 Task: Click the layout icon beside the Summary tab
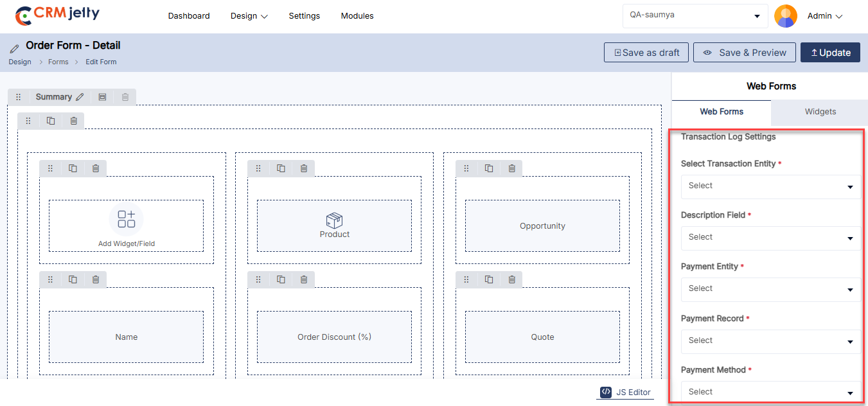click(102, 97)
